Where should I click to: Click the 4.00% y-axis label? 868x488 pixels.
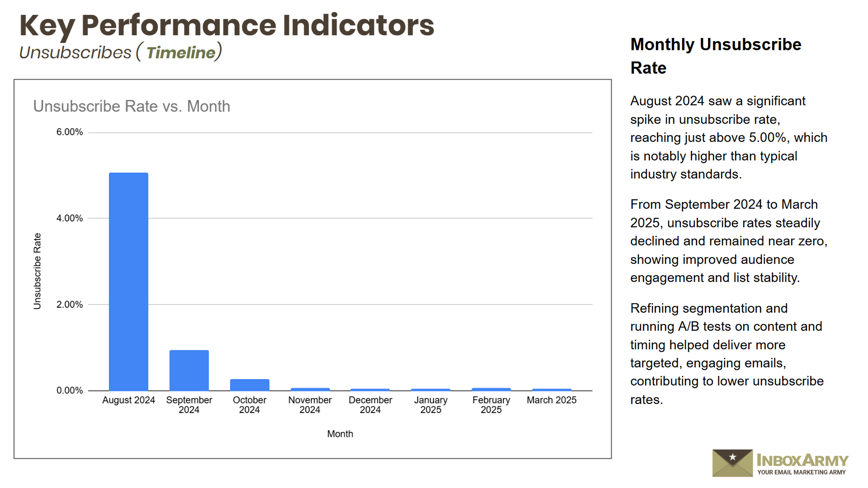click(69, 218)
